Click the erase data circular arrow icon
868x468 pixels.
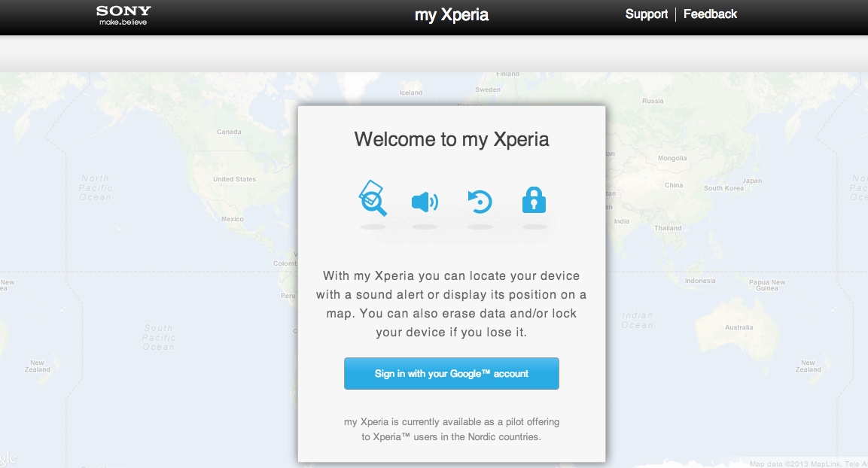click(480, 202)
